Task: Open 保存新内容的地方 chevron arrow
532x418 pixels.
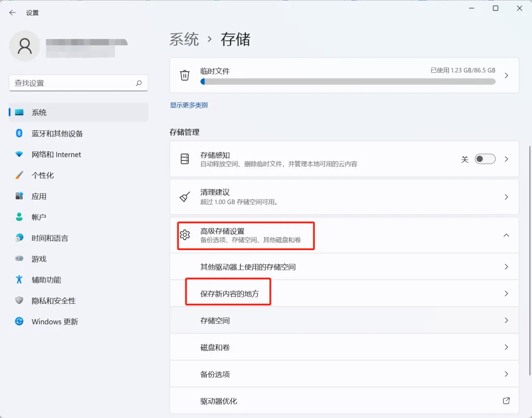Action: [506, 293]
